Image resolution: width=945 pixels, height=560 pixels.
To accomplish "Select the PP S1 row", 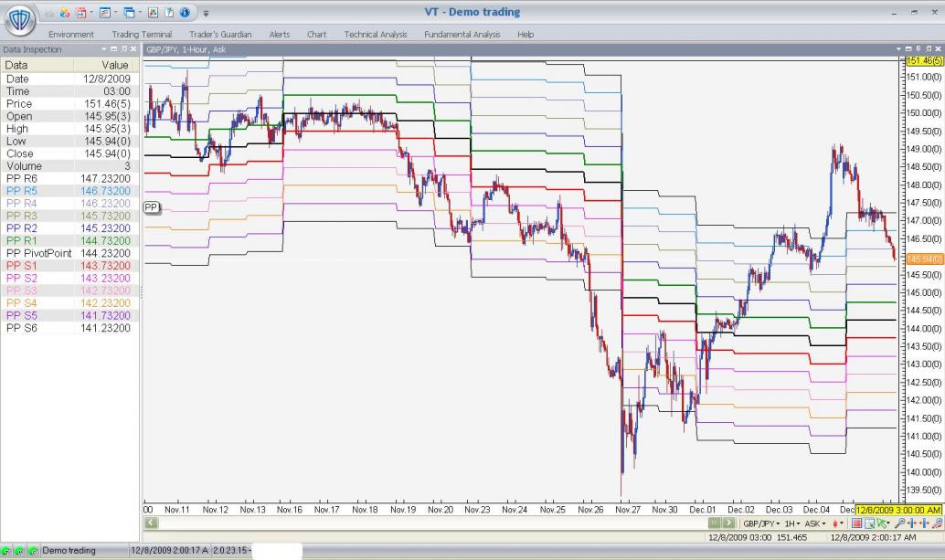I will (69, 266).
